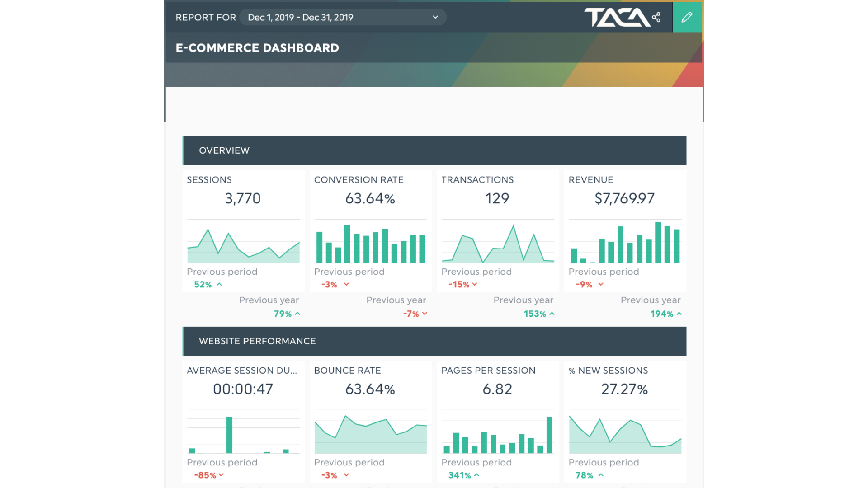The height and width of the screenshot is (488, 868).
Task: Click % New Sessions 78% value
Action: point(585,475)
